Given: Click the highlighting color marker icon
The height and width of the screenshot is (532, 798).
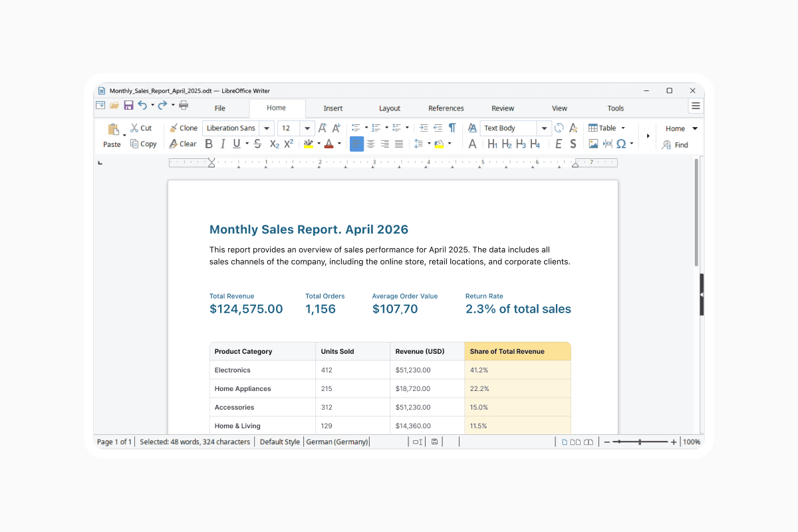Looking at the screenshot, I should pos(309,144).
